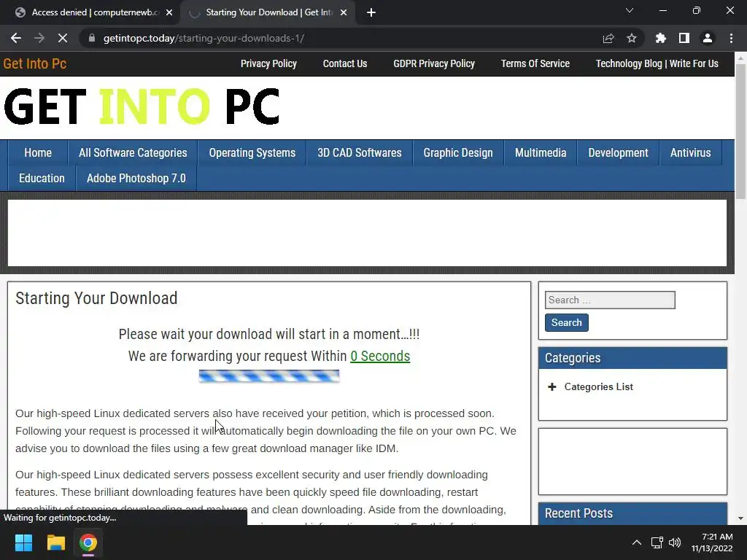Open the volume speaker tray icon
This screenshot has width=747, height=560.
pos(675,542)
